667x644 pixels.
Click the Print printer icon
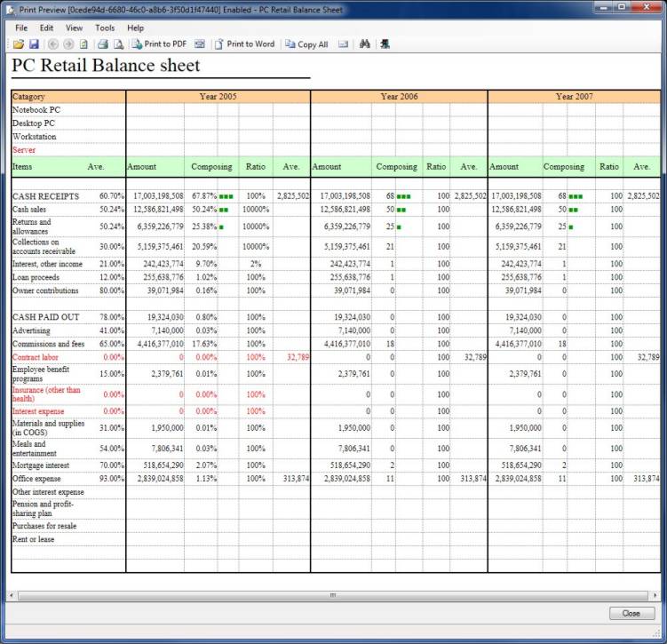[103, 44]
